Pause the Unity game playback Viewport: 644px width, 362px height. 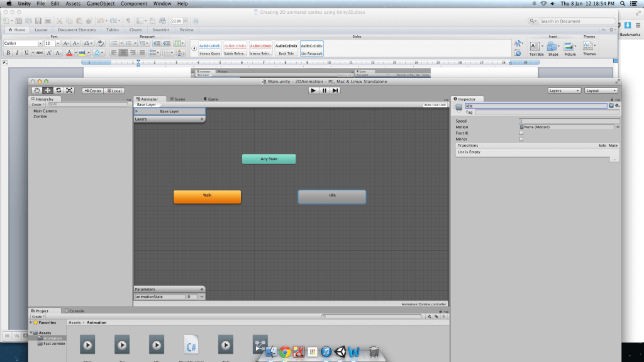click(x=325, y=90)
